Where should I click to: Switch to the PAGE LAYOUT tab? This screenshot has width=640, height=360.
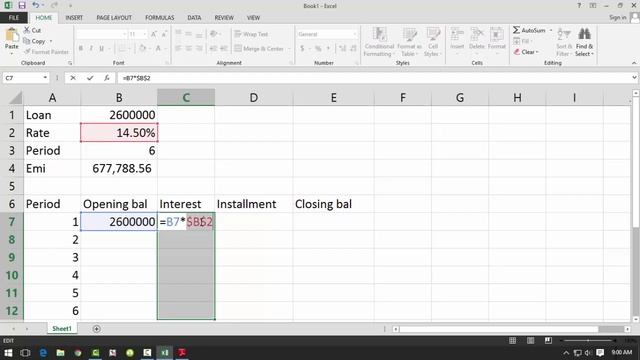(114, 18)
